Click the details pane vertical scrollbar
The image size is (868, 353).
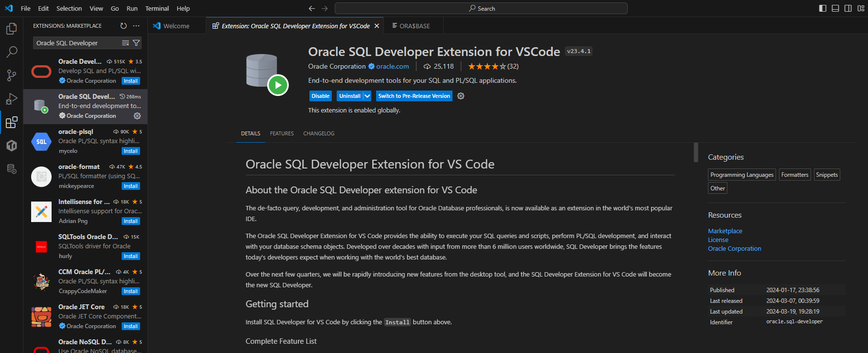[x=696, y=152]
